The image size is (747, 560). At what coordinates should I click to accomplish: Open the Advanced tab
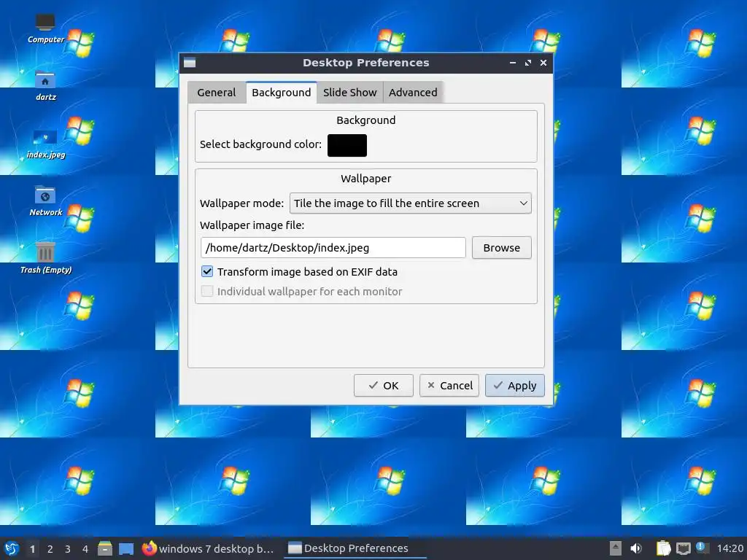[x=413, y=93]
